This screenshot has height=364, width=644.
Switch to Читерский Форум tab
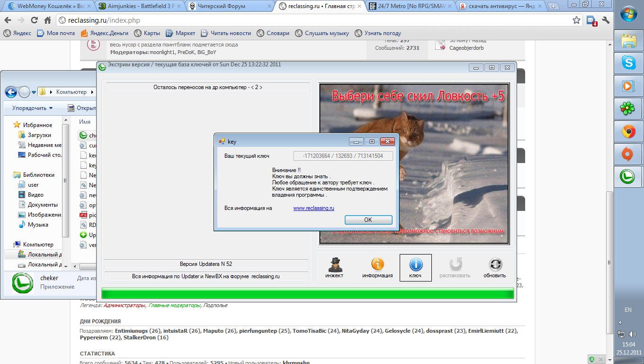pos(229,7)
